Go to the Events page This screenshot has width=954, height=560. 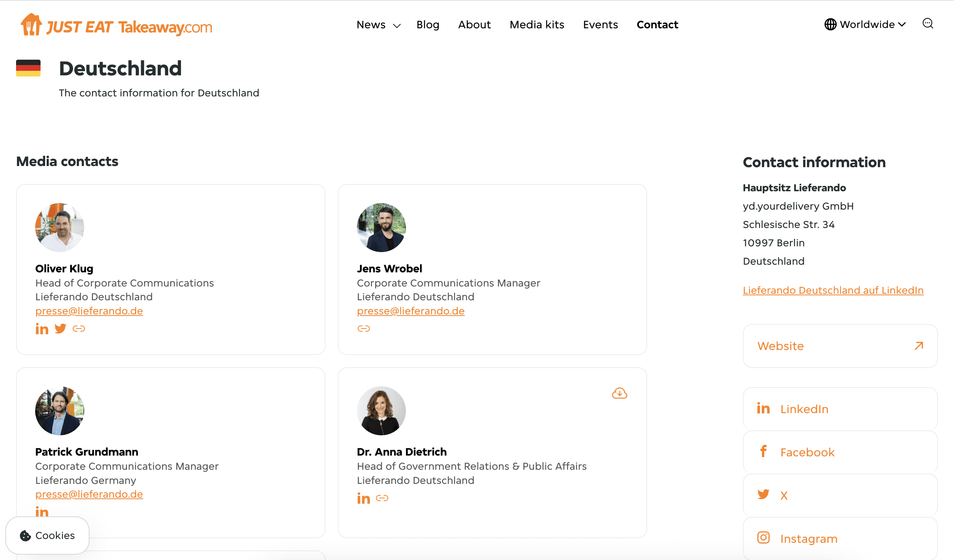(x=600, y=25)
